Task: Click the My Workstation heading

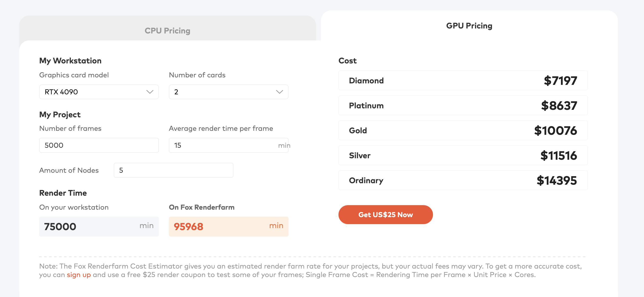Action: coord(70,61)
